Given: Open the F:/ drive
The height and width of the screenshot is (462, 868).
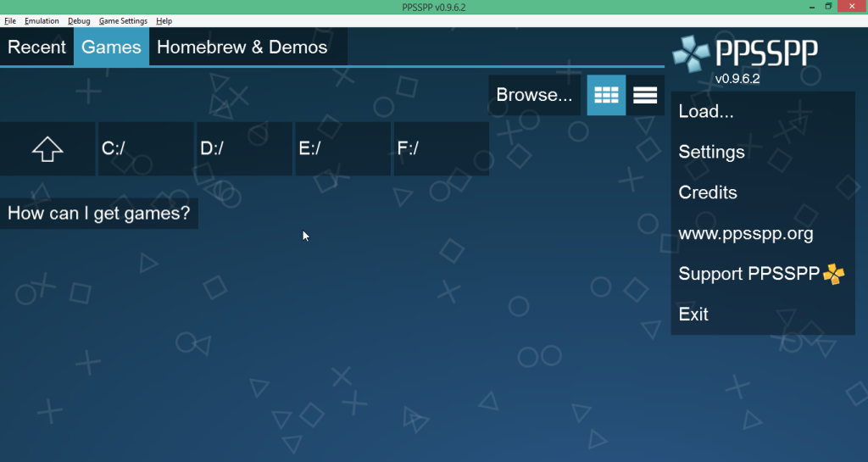Looking at the screenshot, I should click(442, 149).
